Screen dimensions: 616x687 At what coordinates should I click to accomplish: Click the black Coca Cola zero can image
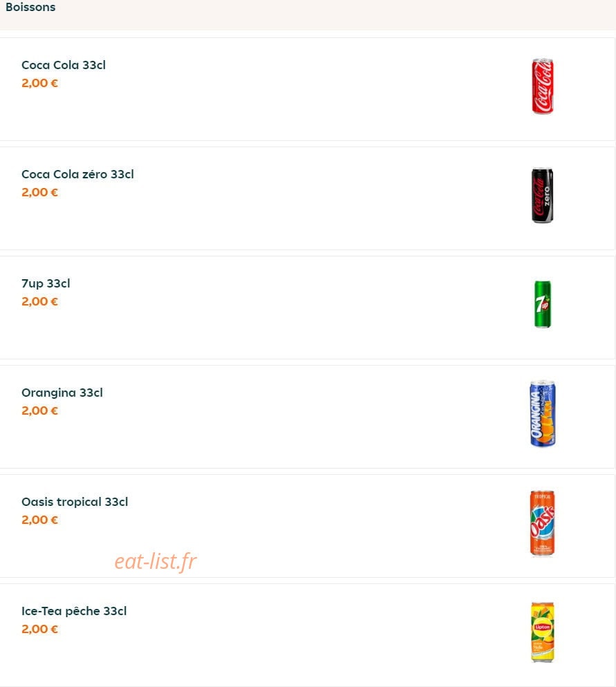[x=543, y=195]
